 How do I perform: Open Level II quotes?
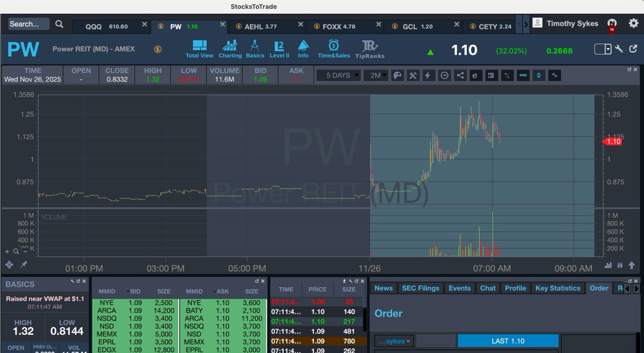[x=279, y=48]
